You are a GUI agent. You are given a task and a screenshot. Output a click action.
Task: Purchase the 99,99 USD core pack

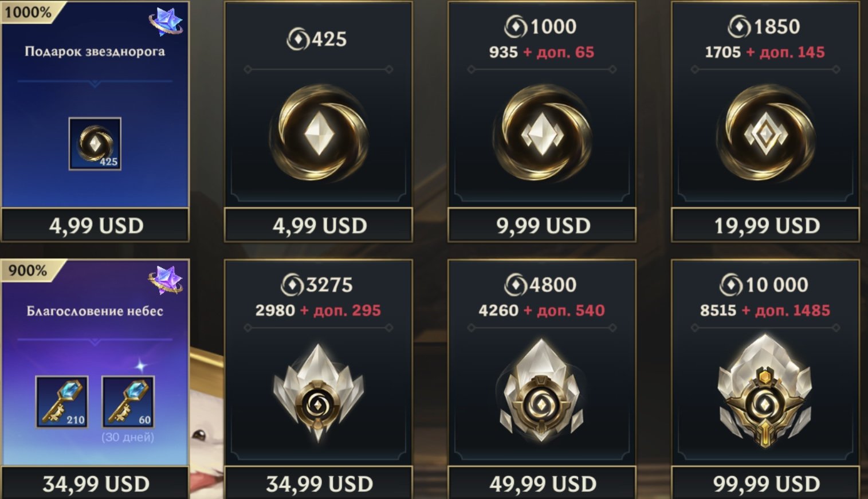pyautogui.click(x=765, y=483)
